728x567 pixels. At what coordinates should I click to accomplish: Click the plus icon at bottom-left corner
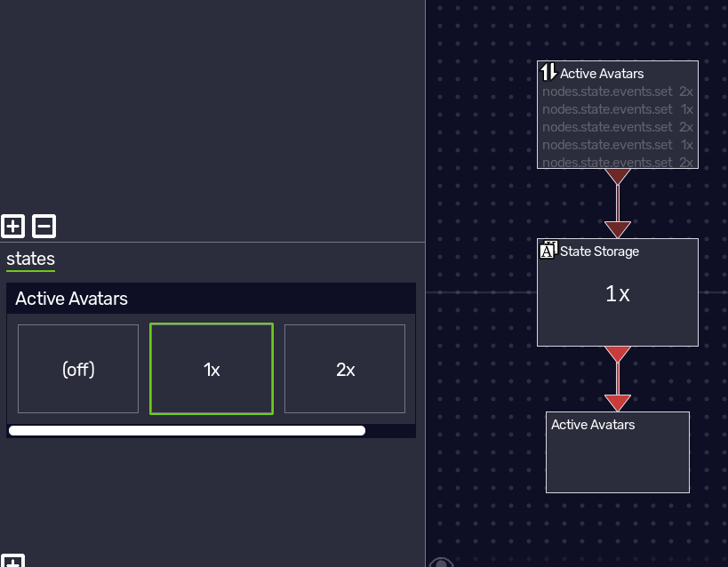coord(12,561)
